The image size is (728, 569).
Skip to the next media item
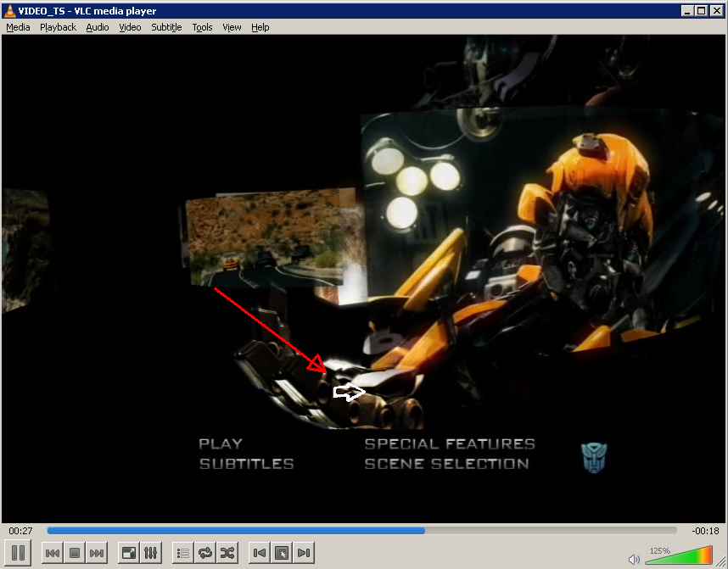pyautogui.click(x=97, y=553)
